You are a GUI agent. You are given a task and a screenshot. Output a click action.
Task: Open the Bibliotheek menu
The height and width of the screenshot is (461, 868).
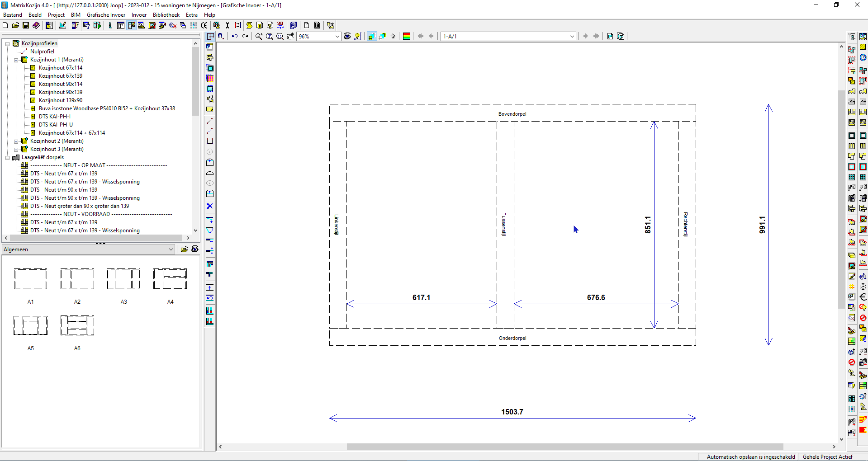[x=166, y=14]
